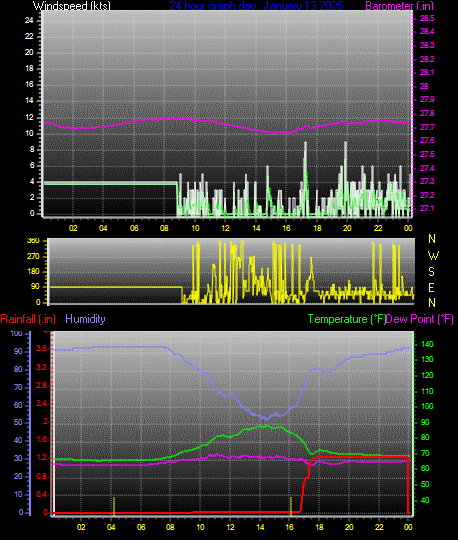Viewport: 458px width, 540px height.
Task: Click the 28.5 barometer scale value
Action: click(x=427, y=18)
